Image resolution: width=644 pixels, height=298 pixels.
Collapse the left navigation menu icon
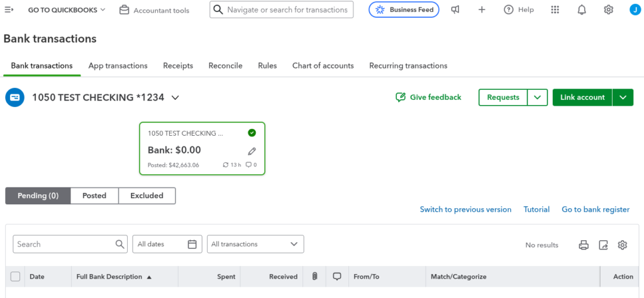click(9, 10)
